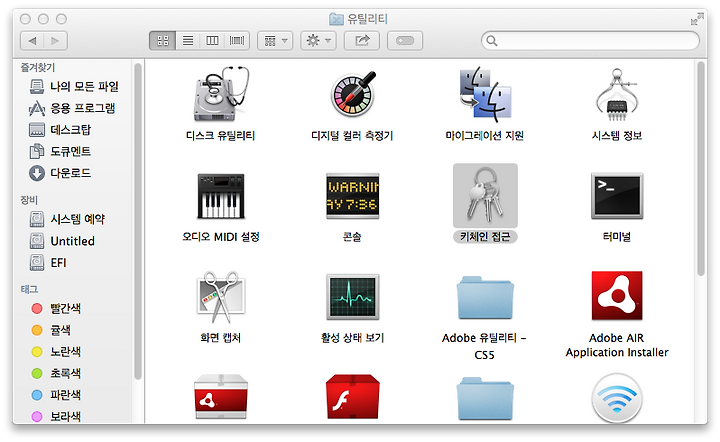Click the main file area scrollbar
Image resolution: width=720 pixels, height=442 pixels.
(x=701, y=169)
